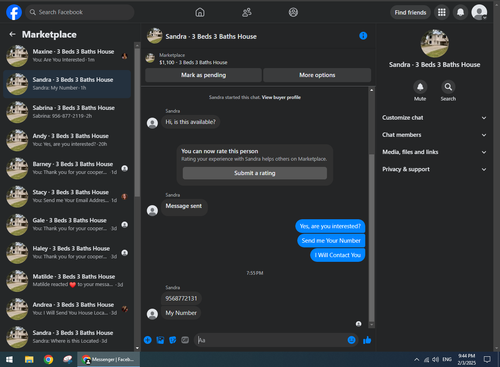Open Windows Start menu
Viewport: 500px width, 367px height.
pos(9,359)
